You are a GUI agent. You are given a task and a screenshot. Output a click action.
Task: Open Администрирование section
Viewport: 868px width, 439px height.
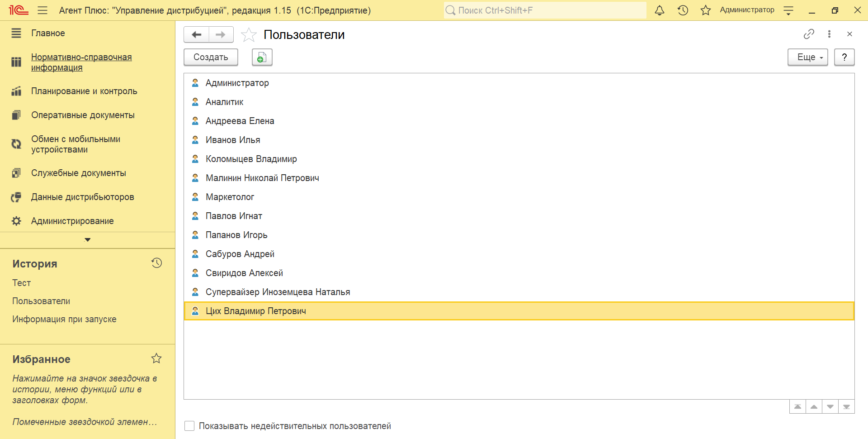click(72, 221)
